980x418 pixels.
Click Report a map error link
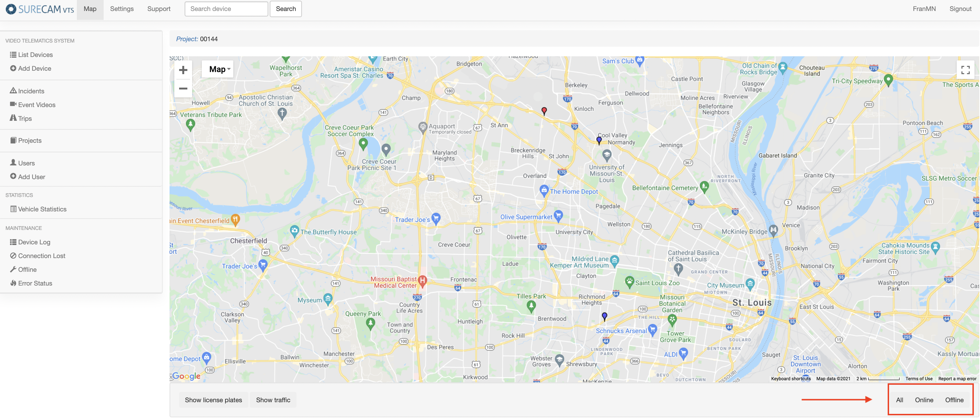point(957,379)
